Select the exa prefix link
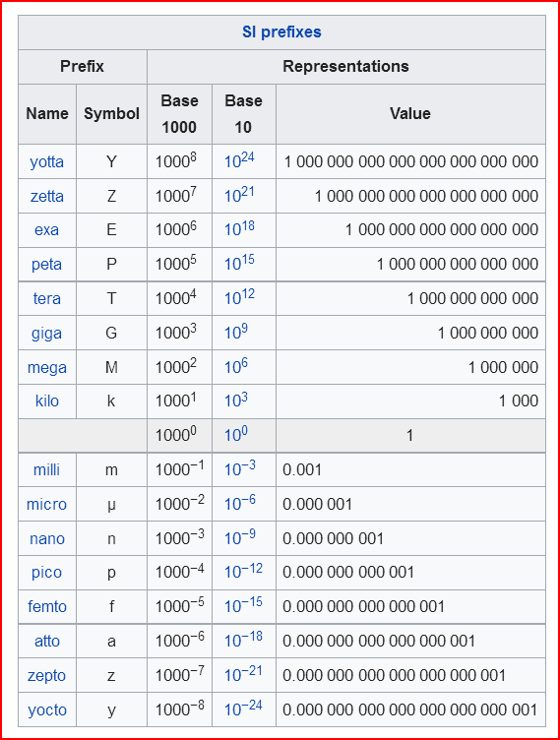This screenshot has height=740, width=560. pyautogui.click(x=46, y=230)
